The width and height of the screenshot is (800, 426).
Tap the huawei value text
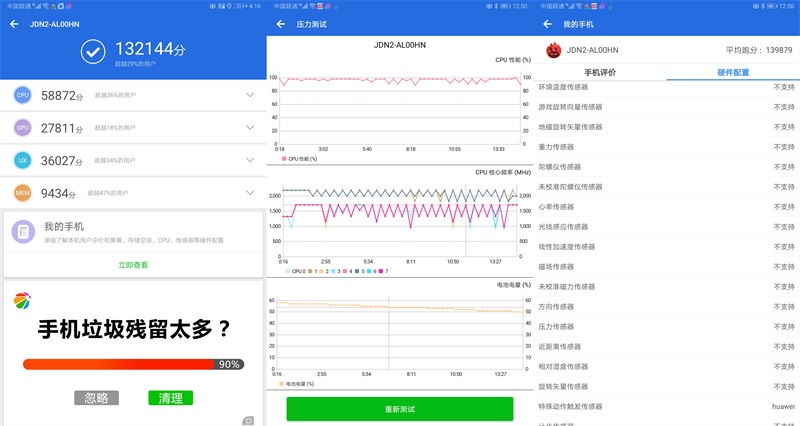[783, 407]
